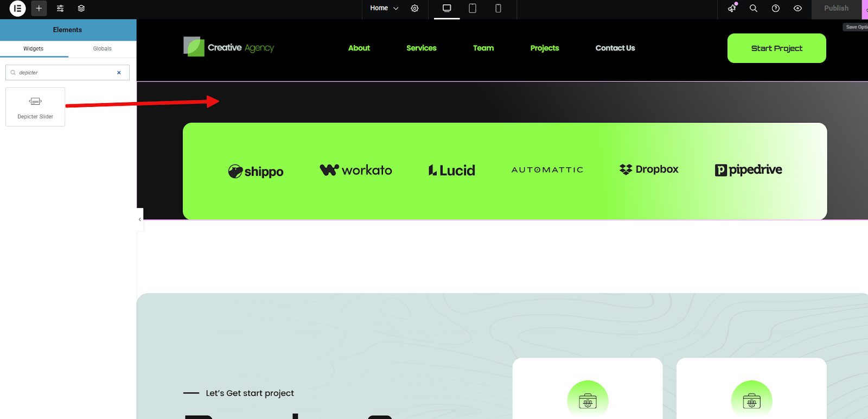This screenshot has height=419, width=868.
Task: Click the pipedrive logo
Action: click(749, 170)
